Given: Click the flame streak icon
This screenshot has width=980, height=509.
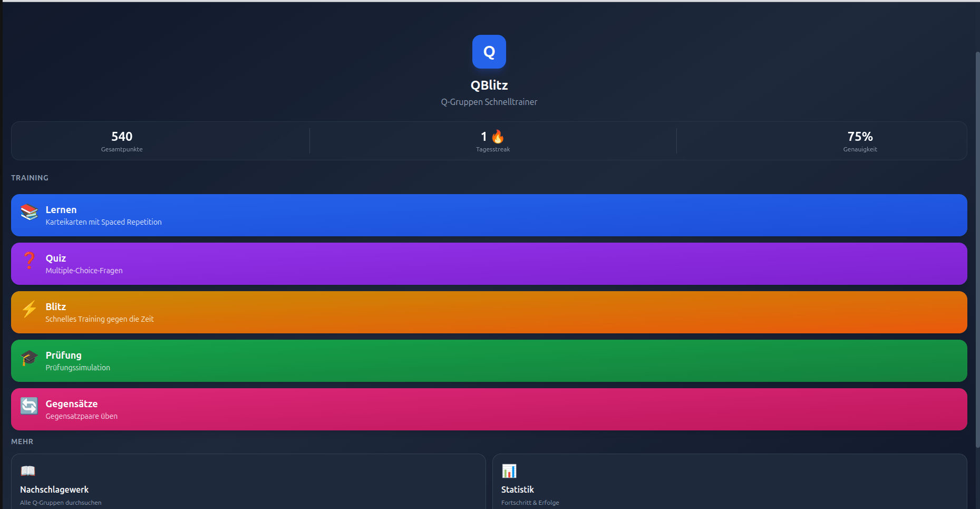Looking at the screenshot, I should [498, 137].
